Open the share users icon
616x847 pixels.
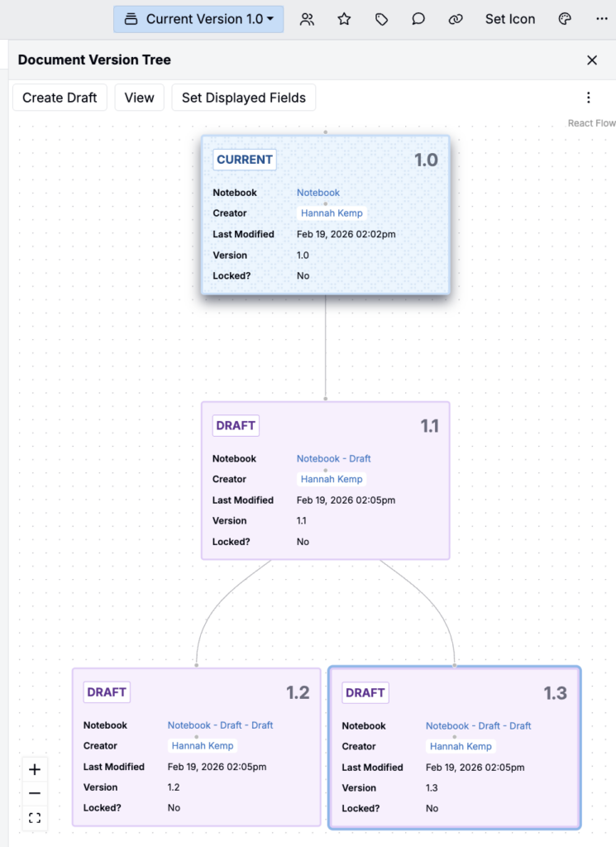click(x=307, y=19)
